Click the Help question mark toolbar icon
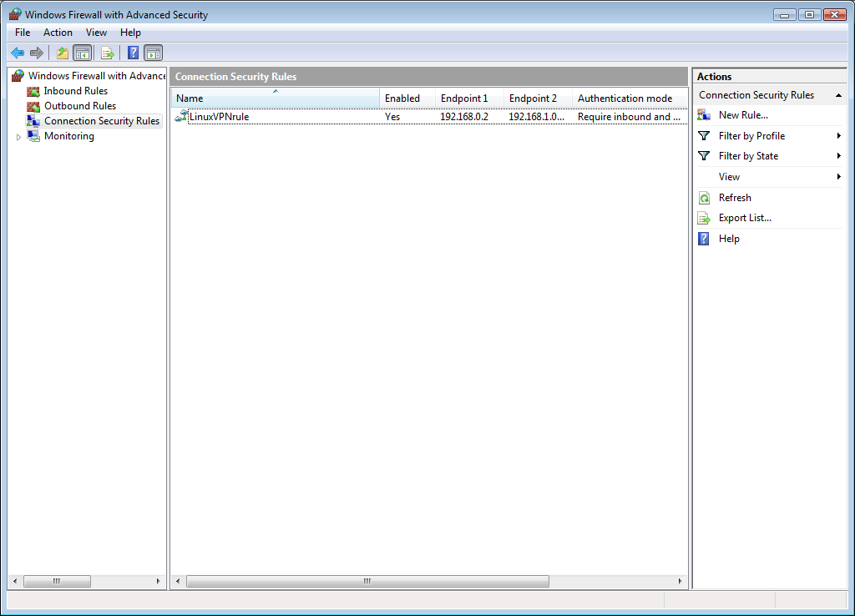The height and width of the screenshot is (616, 855). click(x=133, y=53)
